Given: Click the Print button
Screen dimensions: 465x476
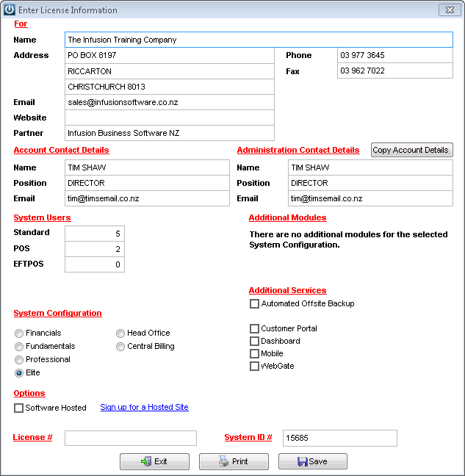Looking at the screenshot, I should click(x=234, y=461).
